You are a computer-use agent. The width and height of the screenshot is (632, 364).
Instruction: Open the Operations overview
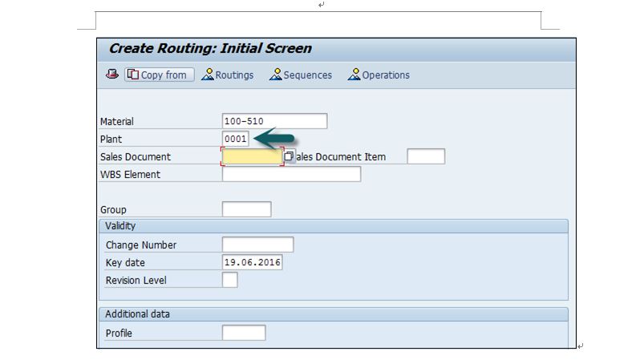click(x=379, y=75)
